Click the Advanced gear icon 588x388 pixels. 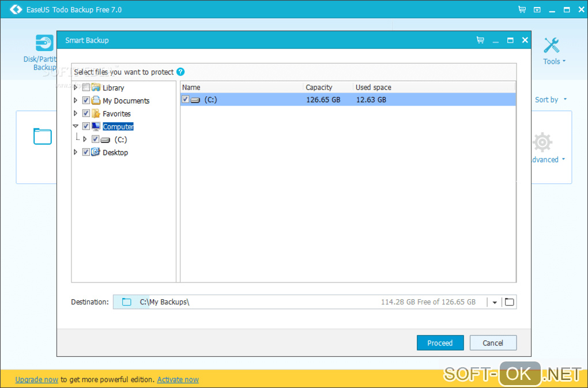point(542,142)
